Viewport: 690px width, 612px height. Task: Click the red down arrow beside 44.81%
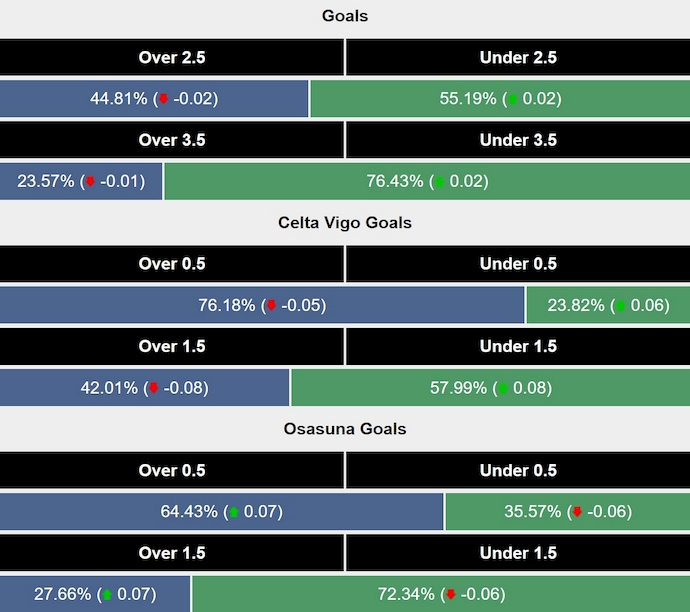click(x=165, y=99)
